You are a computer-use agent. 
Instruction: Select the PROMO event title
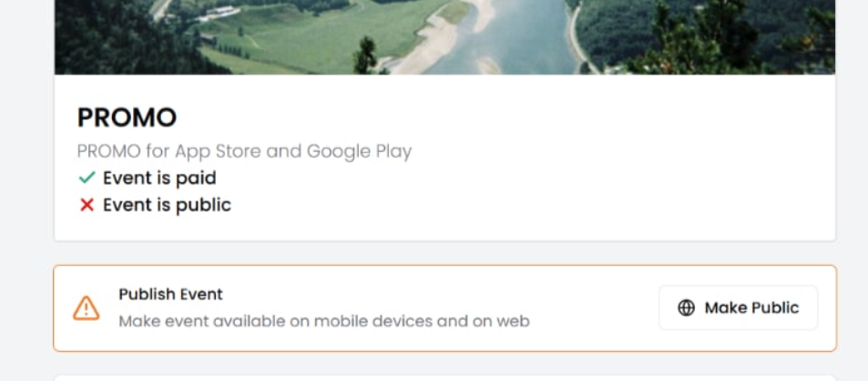click(x=127, y=118)
